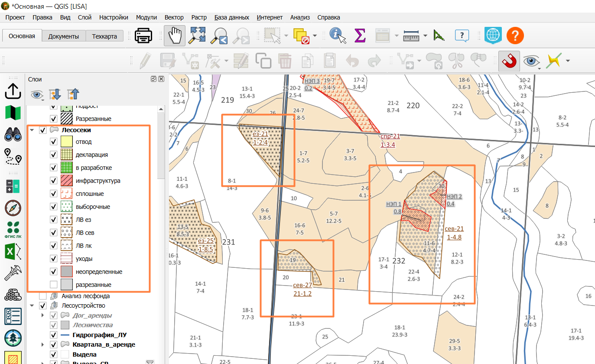This screenshot has height=364, width=595.
Task: Click the Print icon in the toolbar
Action: coord(143,36)
